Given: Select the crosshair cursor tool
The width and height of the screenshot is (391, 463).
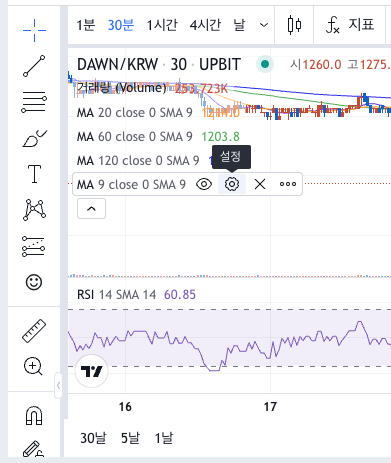Looking at the screenshot, I should (x=34, y=30).
